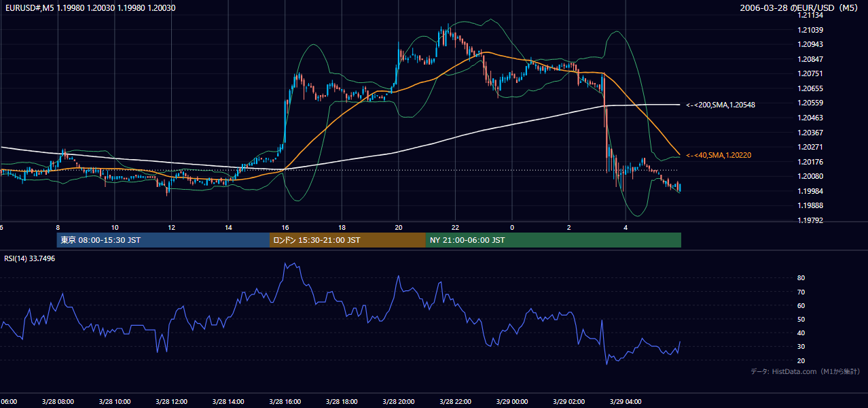Click hour 18 on the upper chart axis
The image size is (868, 408).
coord(342,227)
